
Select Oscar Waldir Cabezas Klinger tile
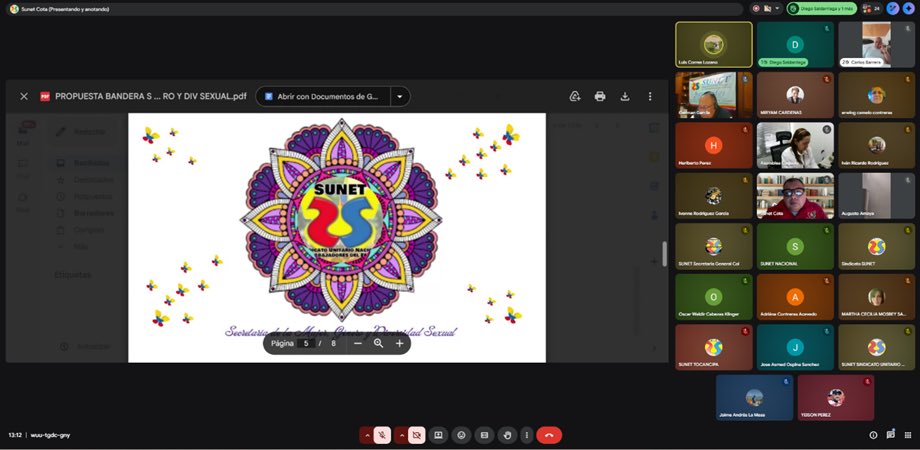click(713, 297)
